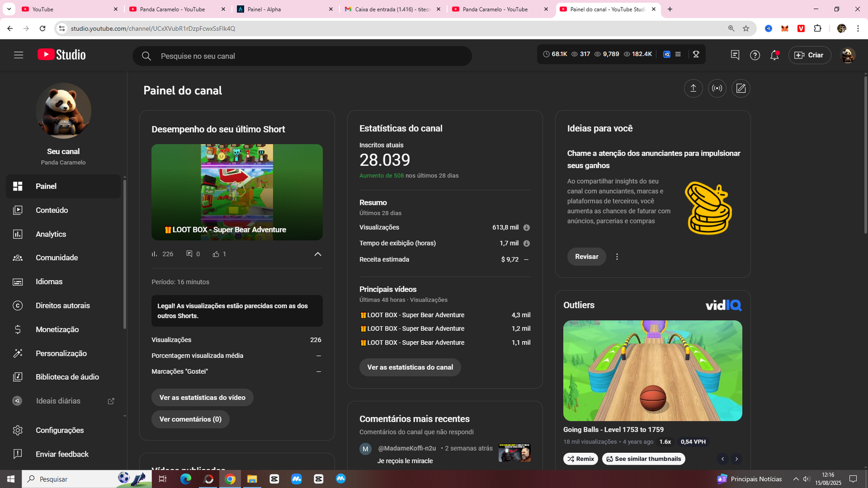This screenshot has width=868, height=488.
Task: Click the create post pencil icon
Action: click(741, 88)
